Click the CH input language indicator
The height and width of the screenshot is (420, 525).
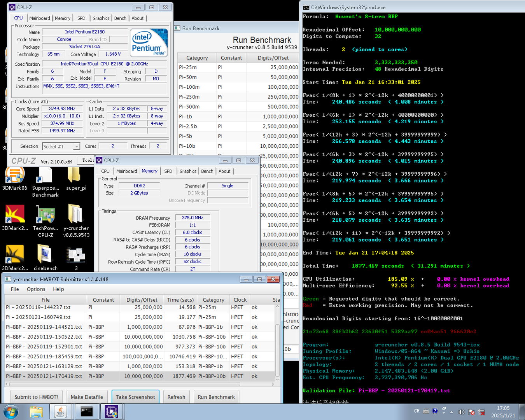[417, 411]
